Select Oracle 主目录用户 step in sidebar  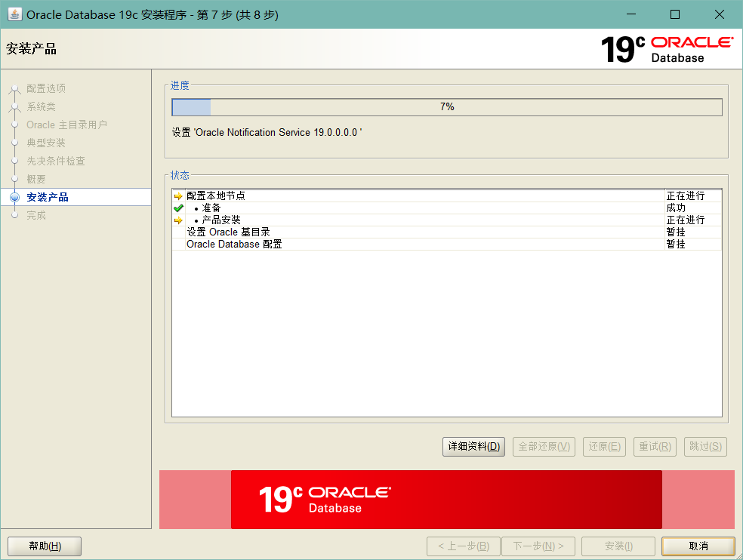tap(66, 125)
